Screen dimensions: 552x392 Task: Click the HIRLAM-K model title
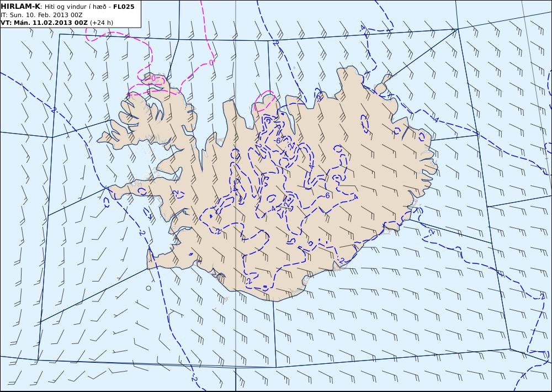20,7
